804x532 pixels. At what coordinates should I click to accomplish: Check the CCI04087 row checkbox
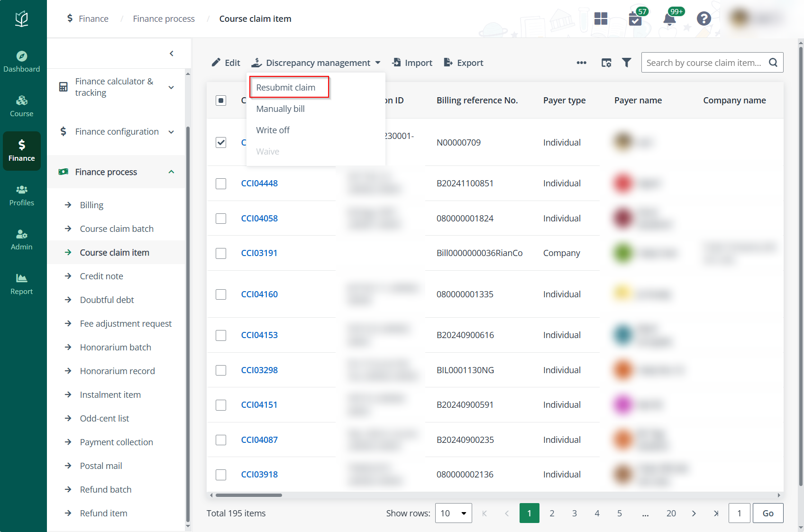pos(221,440)
